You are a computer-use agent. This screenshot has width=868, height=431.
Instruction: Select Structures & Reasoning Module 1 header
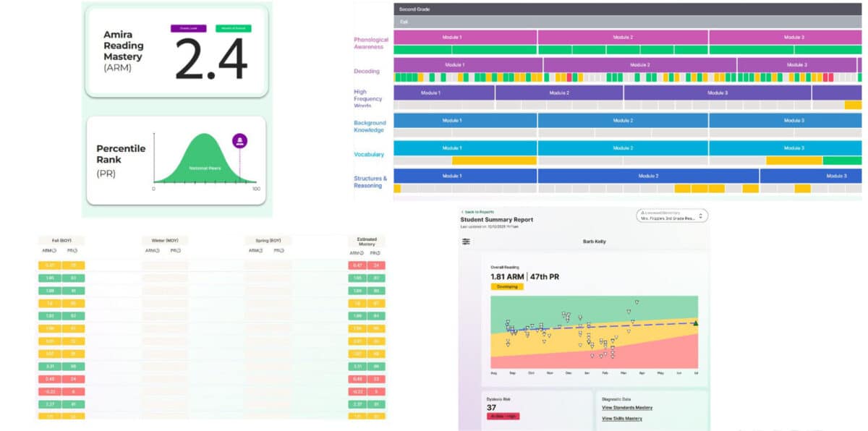[x=465, y=176]
